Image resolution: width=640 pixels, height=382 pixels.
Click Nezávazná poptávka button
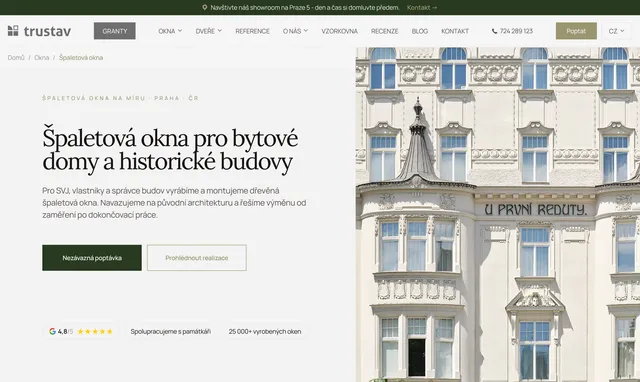pyautogui.click(x=92, y=258)
